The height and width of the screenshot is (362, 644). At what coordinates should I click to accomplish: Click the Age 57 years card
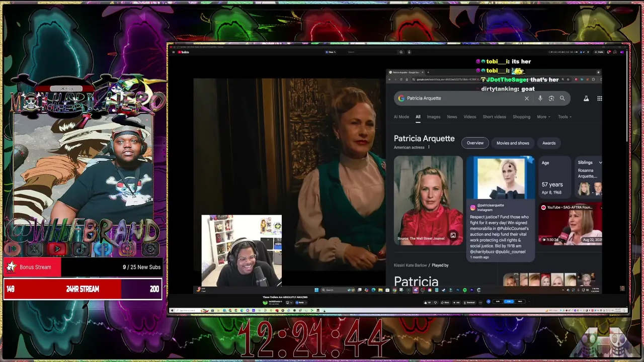554,177
